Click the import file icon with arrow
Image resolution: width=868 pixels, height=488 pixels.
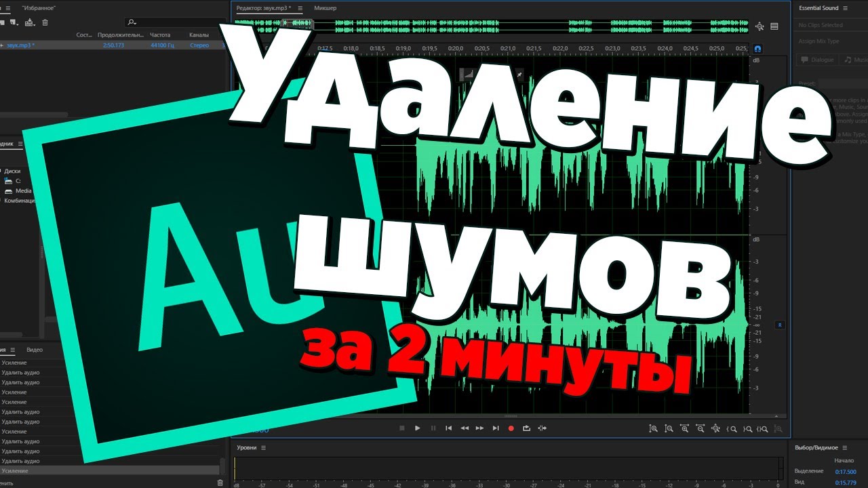point(29,22)
